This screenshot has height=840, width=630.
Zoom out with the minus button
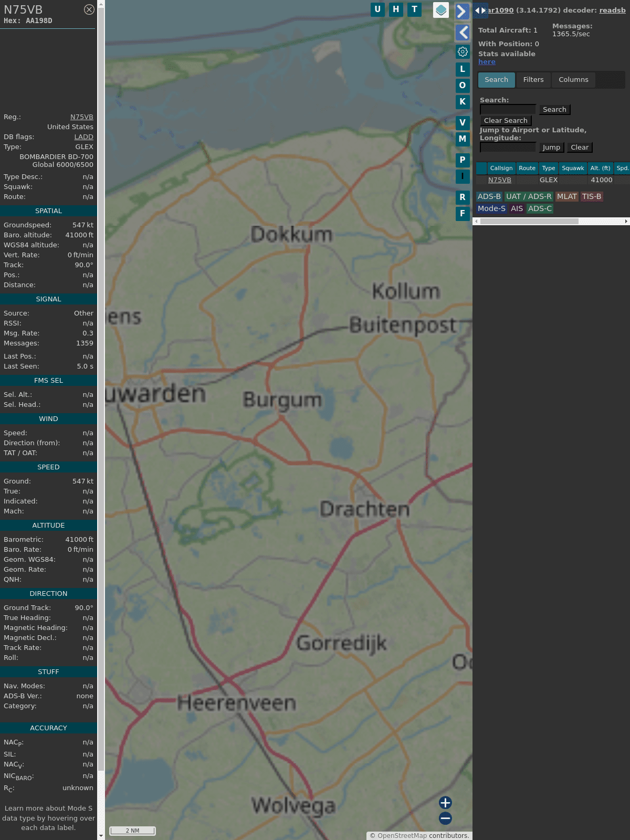(445, 818)
